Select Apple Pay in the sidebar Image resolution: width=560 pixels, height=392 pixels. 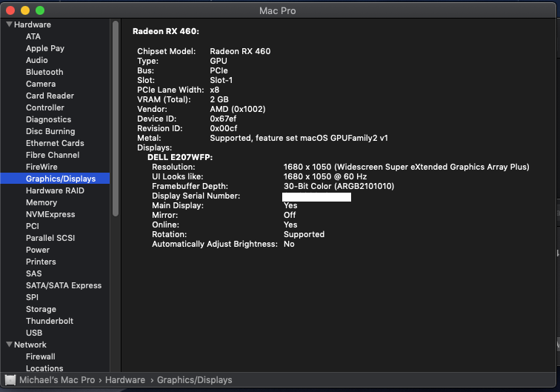tap(45, 48)
